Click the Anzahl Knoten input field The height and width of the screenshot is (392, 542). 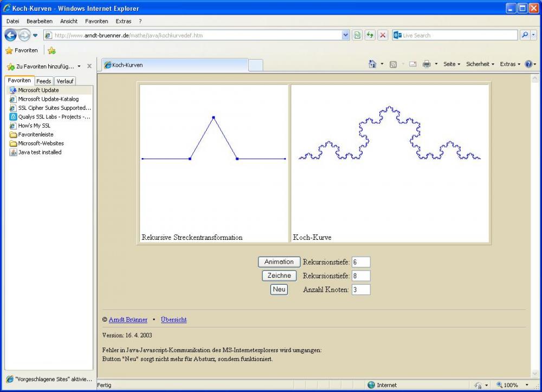pos(361,290)
